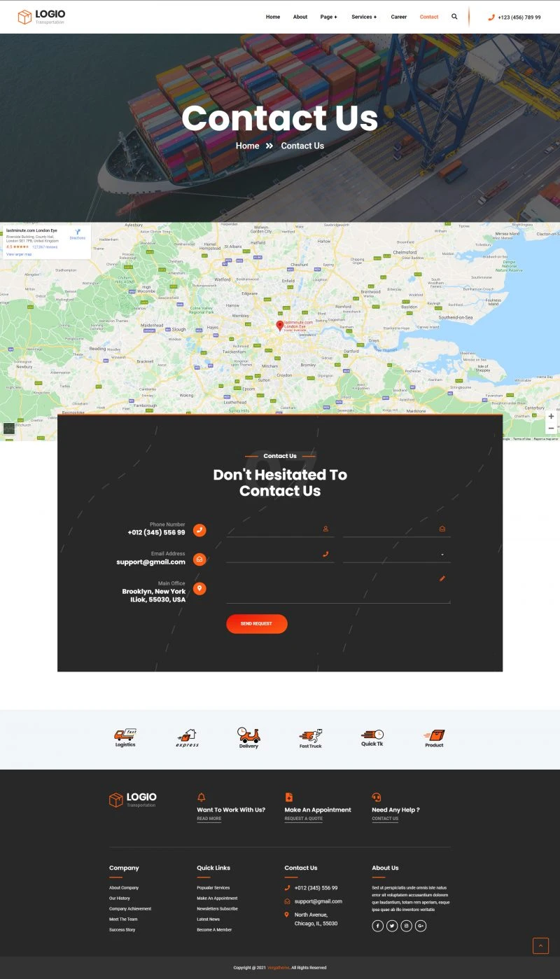Zoom out on the map
The width and height of the screenshot is (560, 979).
click(551, 428)
